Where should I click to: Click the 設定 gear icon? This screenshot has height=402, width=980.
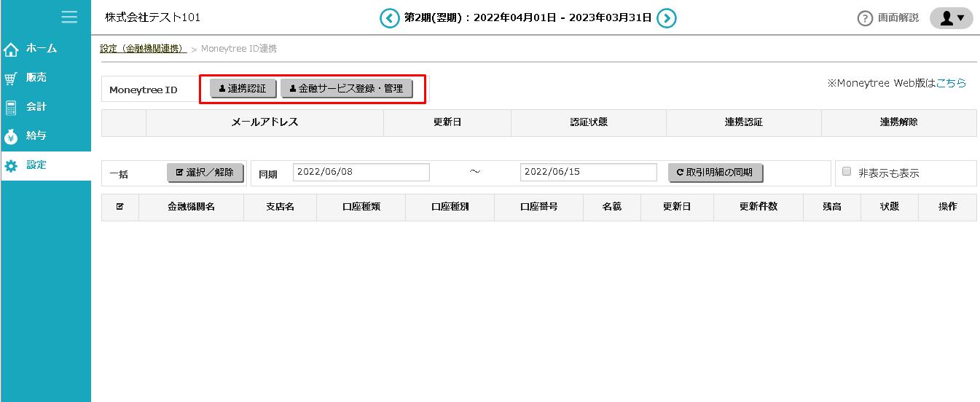tap(11, 166)
